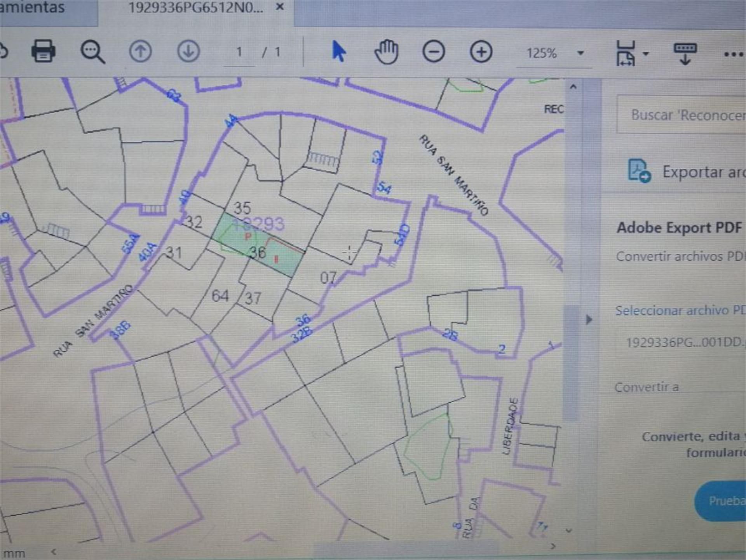Screen dimensions: 746x560
Task: Click the vertical scrollbar down arrow
Action: click(569, 530)
